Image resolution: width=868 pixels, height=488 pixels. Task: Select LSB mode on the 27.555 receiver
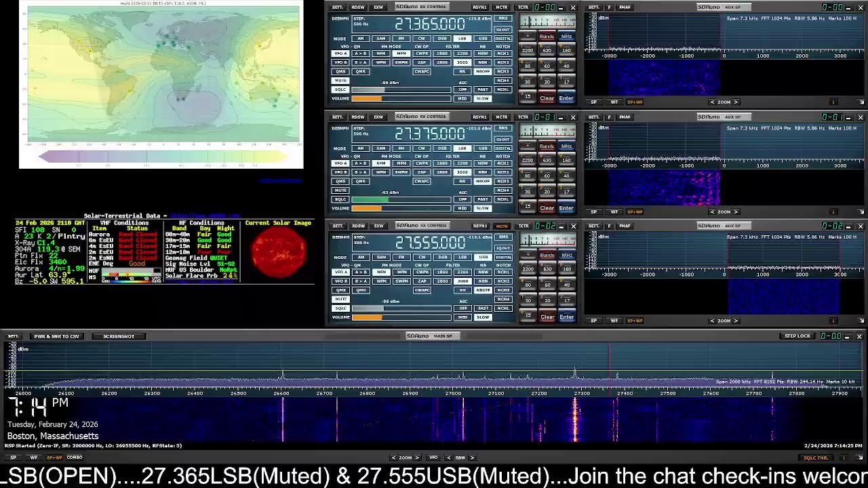click(x=462, y=257)
